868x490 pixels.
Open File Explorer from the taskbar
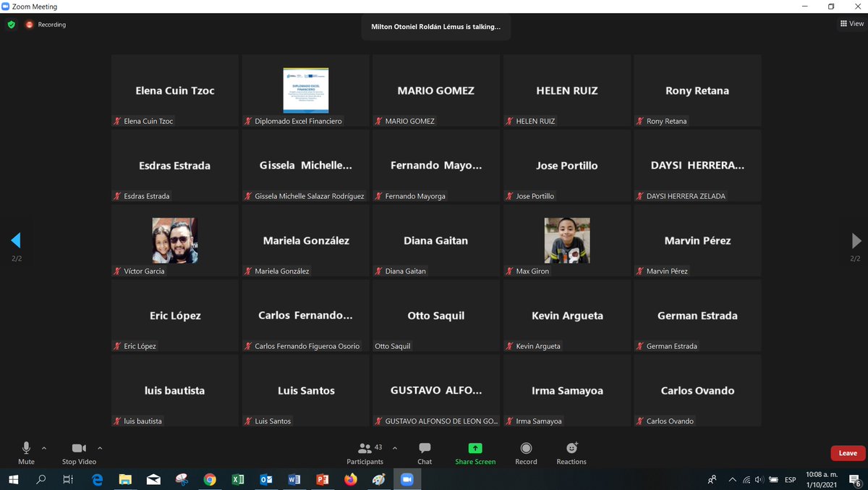125,479
